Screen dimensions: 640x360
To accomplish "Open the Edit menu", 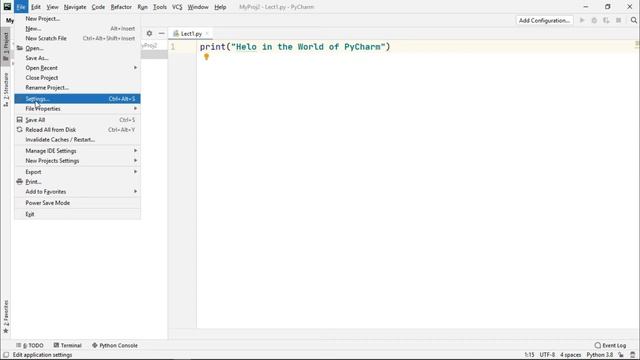I will pyautogui.click(x=36, y=7).
